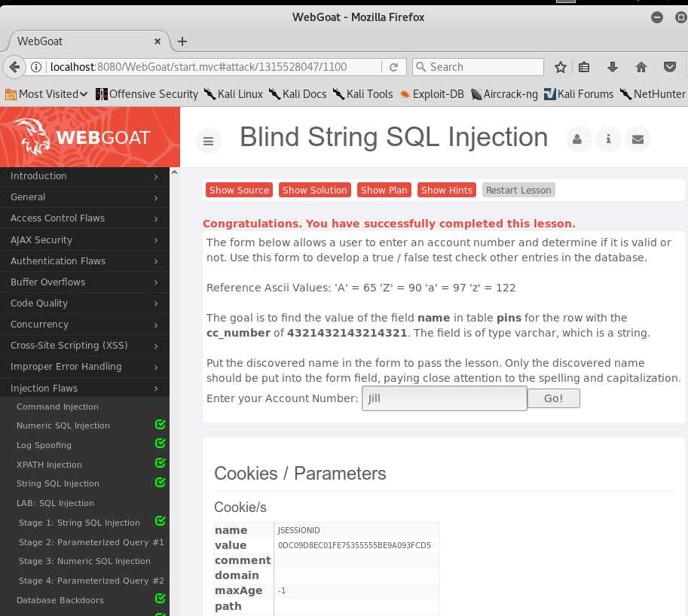Toggle the WebGoat hamburger menu
Viewport: 688px width, 616px height.
[209, 141]
